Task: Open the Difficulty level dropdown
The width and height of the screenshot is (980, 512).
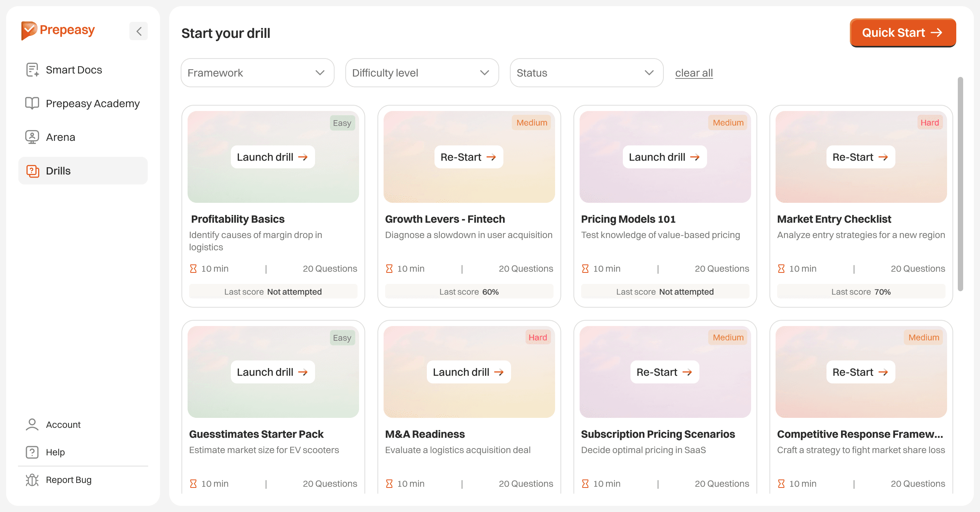Action: pyautogui.click(x=422, y=73)
